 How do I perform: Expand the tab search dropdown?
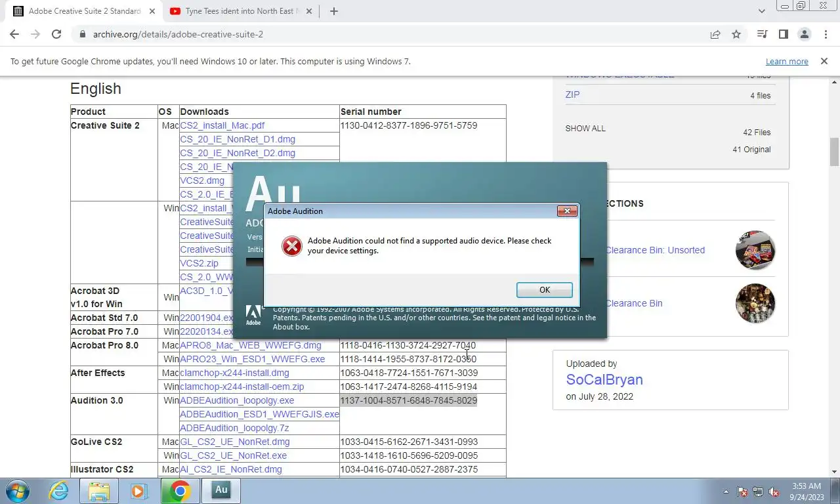[761, 11]
